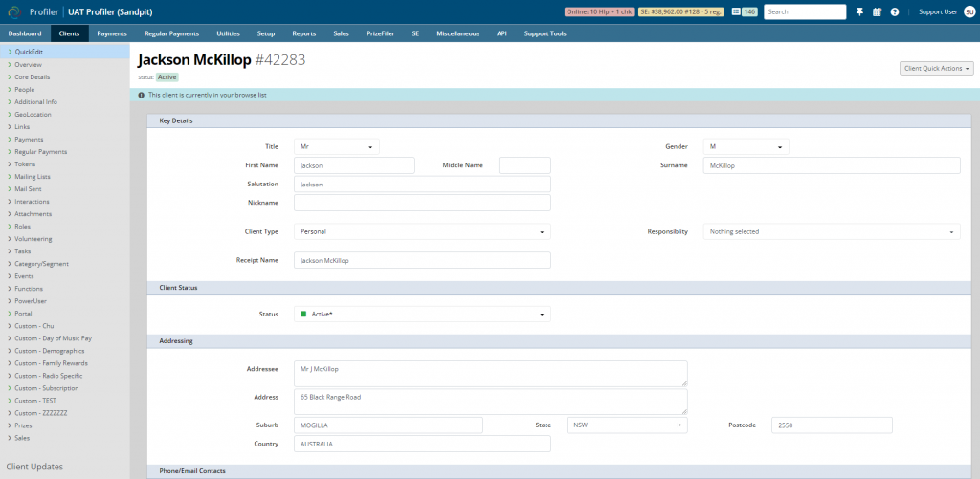This screenshot has width=980, height=479.
Task: Click the pin icon in header
Action: click(x=860, y=11)
